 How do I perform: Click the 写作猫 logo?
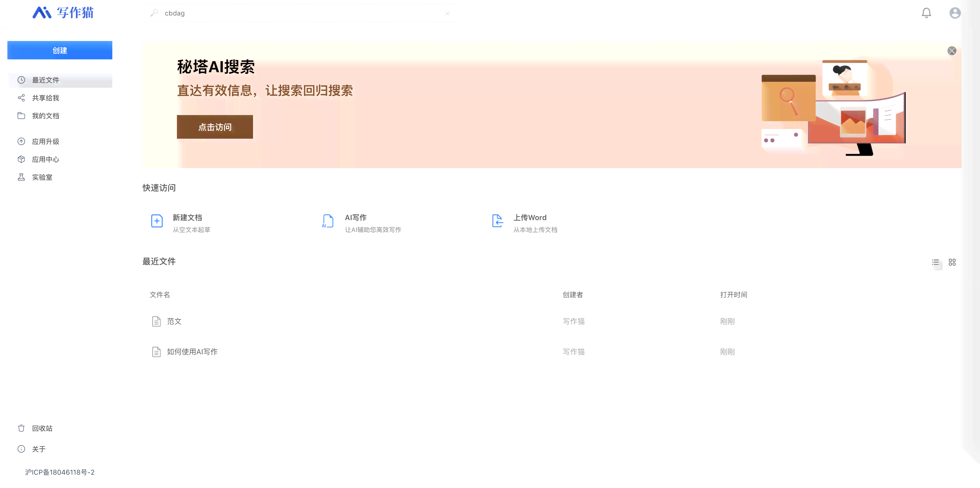tap(63, 13)
